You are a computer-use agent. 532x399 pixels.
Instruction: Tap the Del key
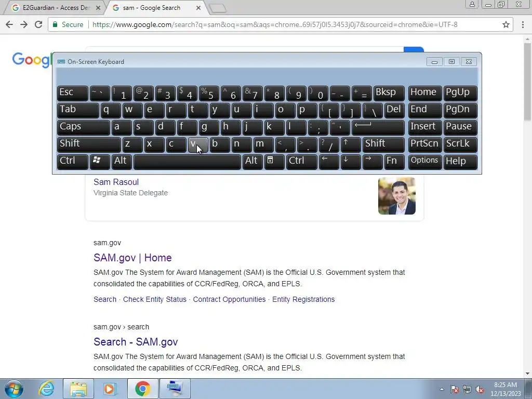pyautogui.click(x=394, y=110)
